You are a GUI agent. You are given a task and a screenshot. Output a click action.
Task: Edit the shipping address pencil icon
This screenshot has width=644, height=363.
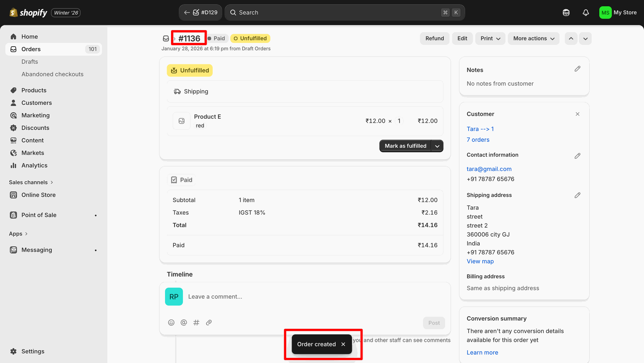coord(577,195)
